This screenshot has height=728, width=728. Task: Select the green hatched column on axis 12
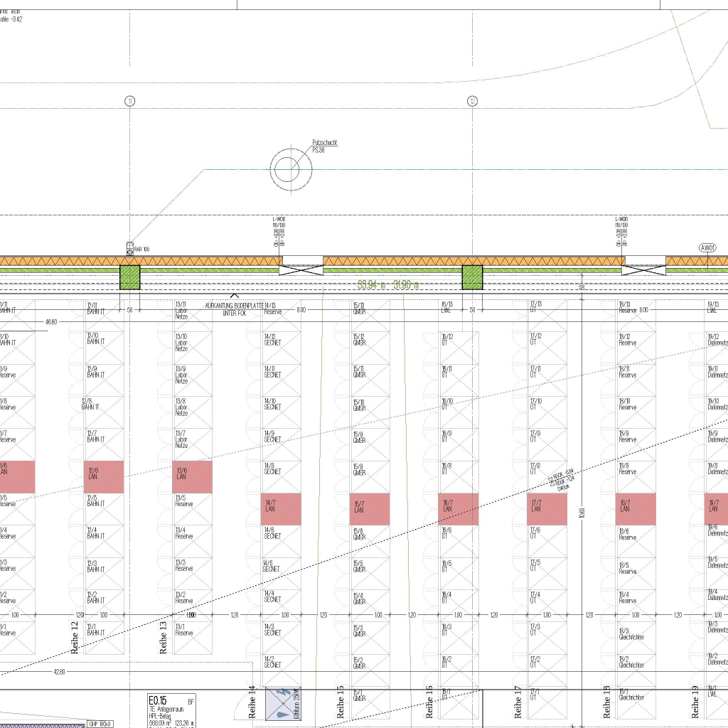tap(473, 277)
